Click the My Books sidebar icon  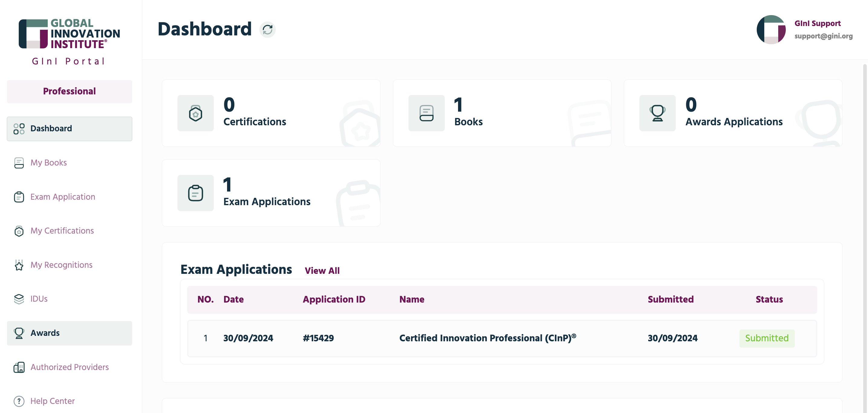point(19,163)
